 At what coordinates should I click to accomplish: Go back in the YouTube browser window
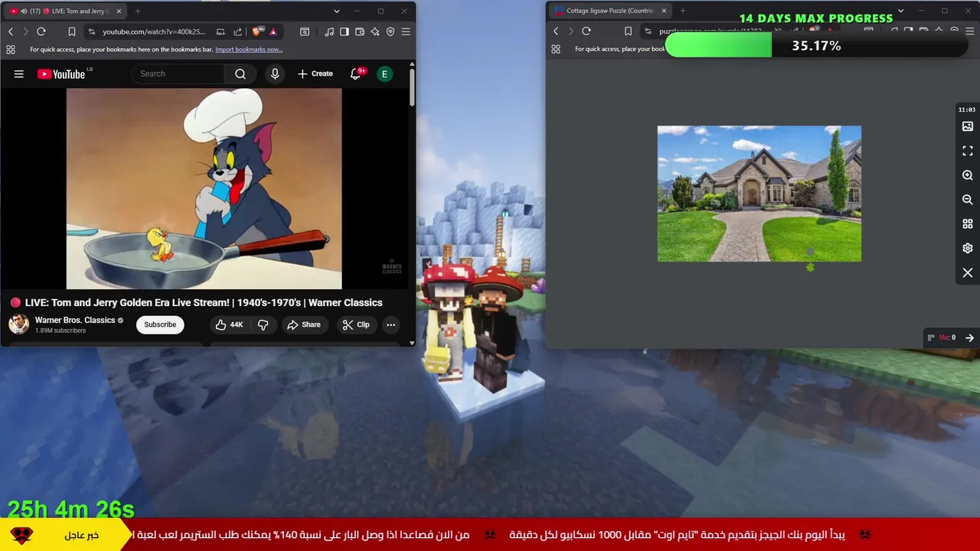coord(11,31)
